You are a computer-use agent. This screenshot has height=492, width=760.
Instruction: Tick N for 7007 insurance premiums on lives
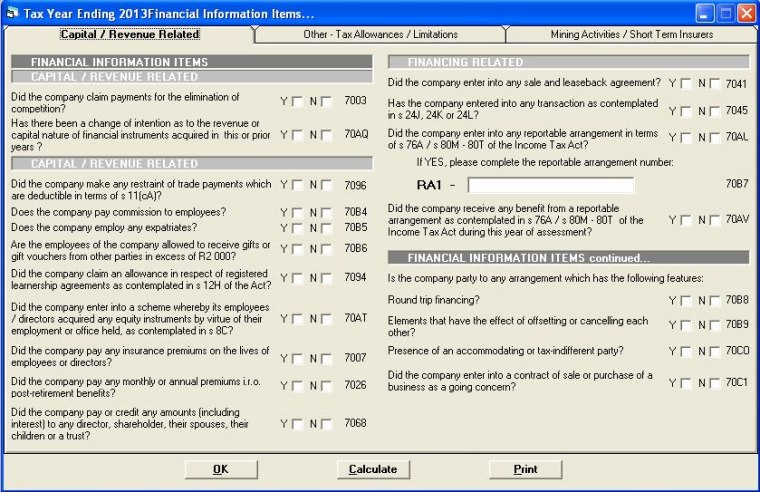(x=327, y=359)
